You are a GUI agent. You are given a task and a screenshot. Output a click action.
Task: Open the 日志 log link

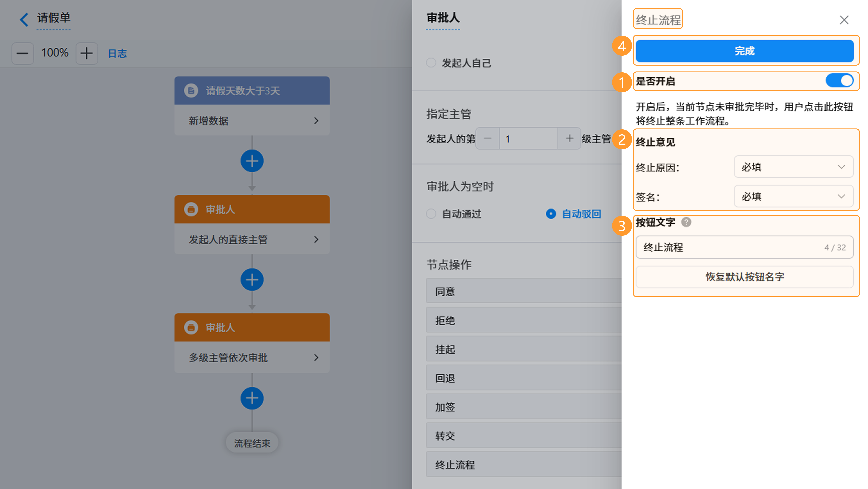(x=117, y=53)
